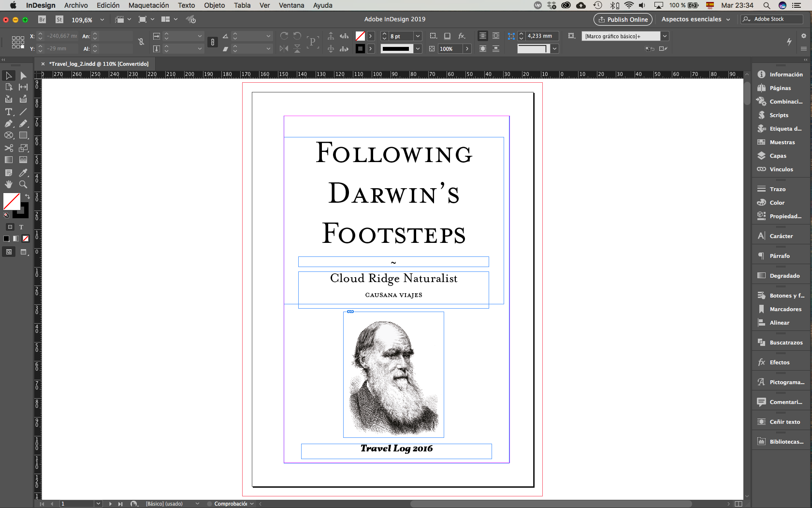Select the Apply Color black button
This screenshot has width=812, height=508.
[6, 239]
